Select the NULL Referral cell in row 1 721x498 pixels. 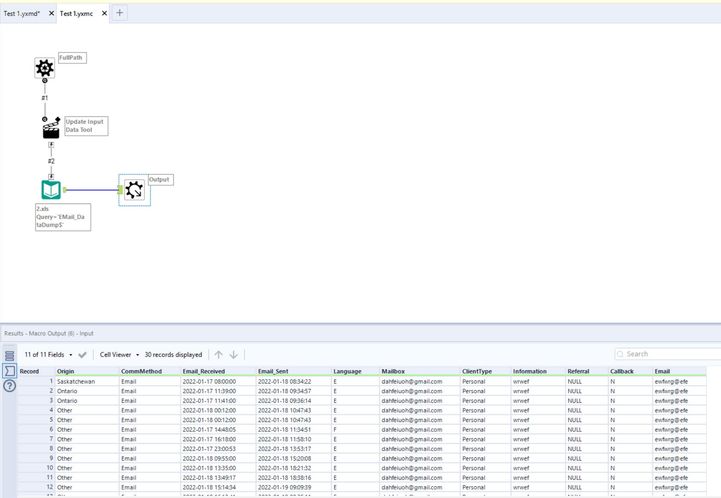587,381
